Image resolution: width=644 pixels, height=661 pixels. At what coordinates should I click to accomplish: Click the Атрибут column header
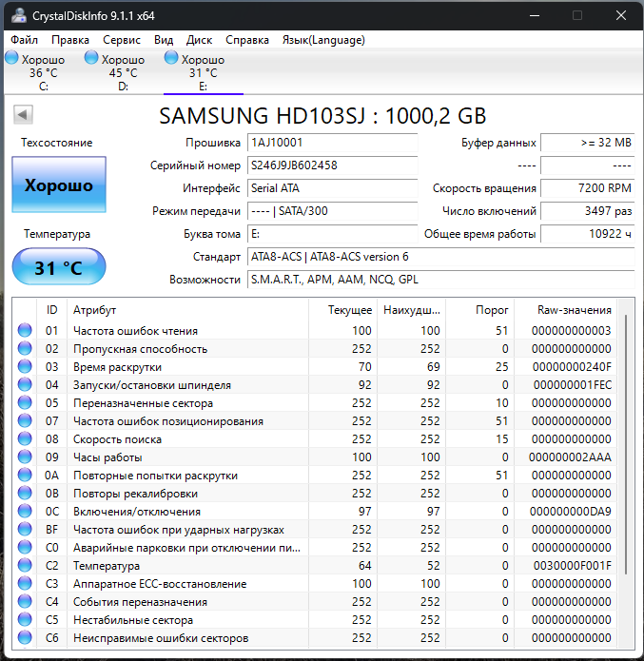[x=187, y=310]
